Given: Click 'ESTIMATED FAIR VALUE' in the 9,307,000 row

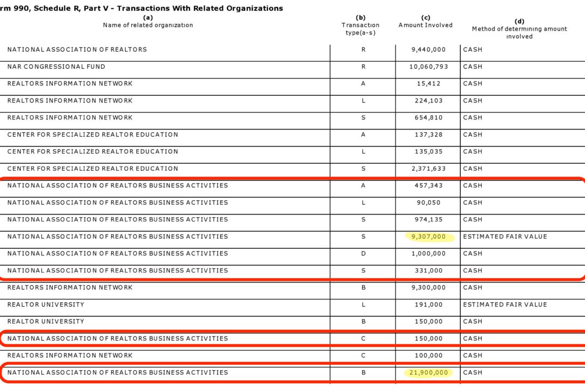Looking at the screenshot, I should (505, 236).
